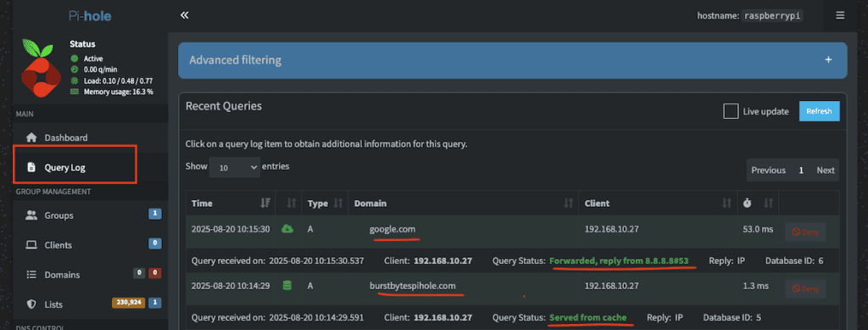The height and width of the screenshot is (330, 868).
Task: Click Served from cache status
Action: pyautogui.click(x=588, y=317)
